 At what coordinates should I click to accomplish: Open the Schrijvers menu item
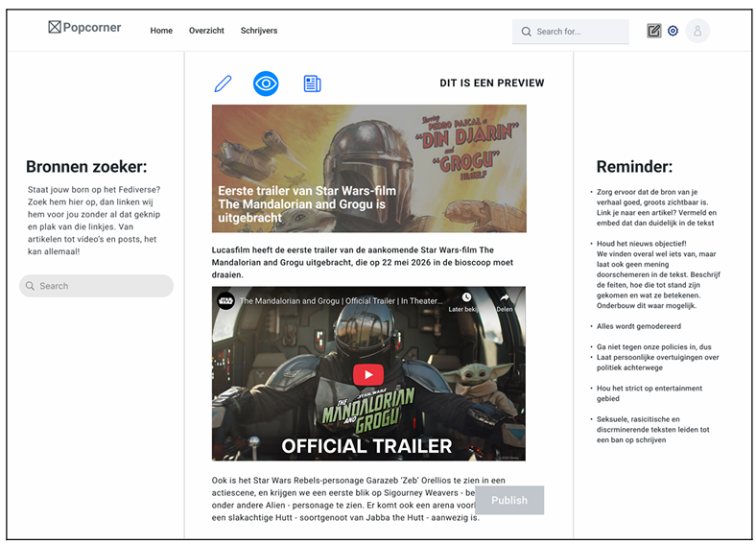[259, 31]
